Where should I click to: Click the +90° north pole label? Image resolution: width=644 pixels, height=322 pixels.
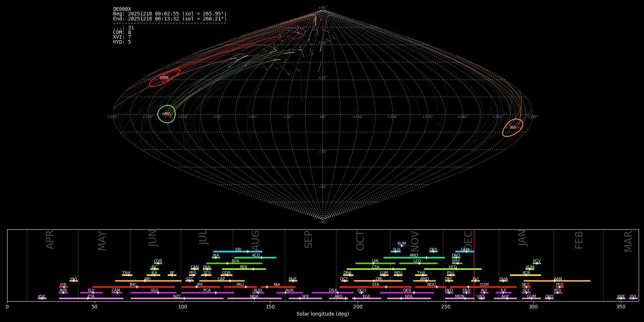point(322,8)
